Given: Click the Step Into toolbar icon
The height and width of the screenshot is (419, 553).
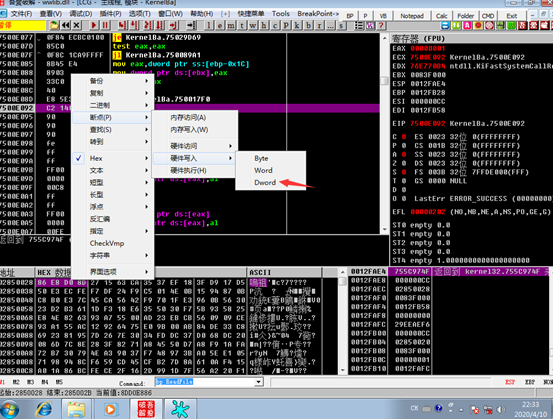Looking at the screenshot, I should tap(122, 25).
